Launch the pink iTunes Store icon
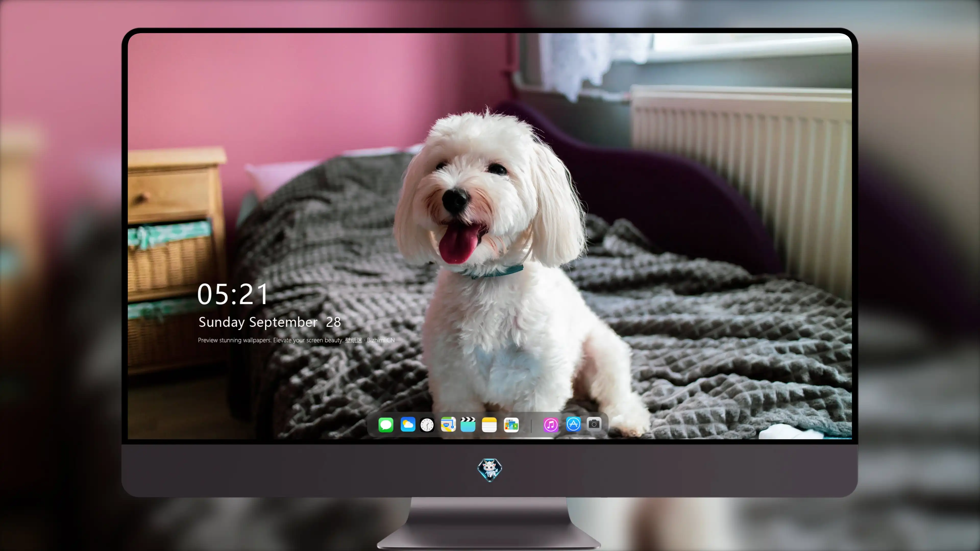The image size is (980, 551). (x=551, y=425)
